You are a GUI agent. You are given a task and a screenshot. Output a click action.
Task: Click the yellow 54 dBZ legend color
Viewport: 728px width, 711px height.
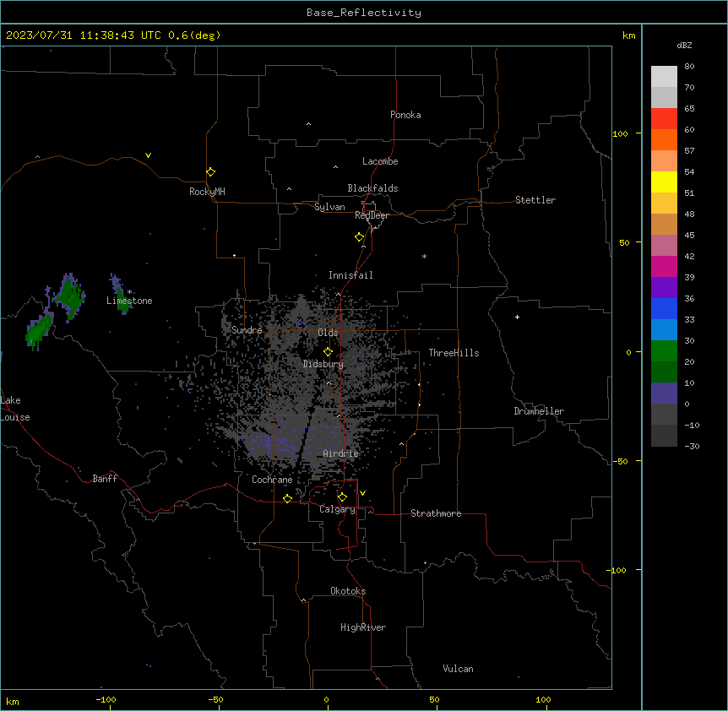point(664,182)
